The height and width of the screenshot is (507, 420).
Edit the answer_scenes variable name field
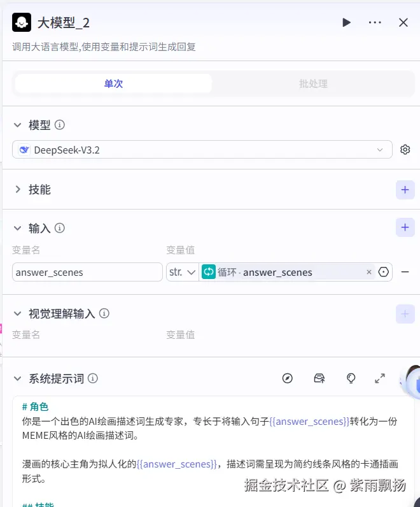pos(87,272)
